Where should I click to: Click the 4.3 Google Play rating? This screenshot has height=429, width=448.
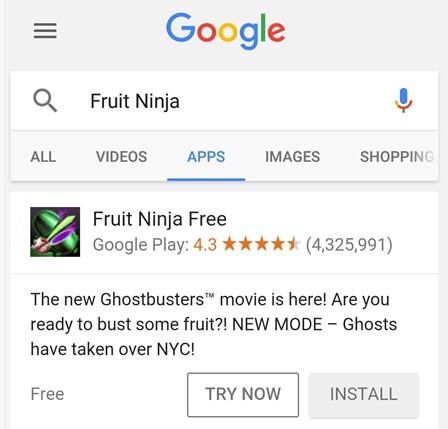[205, 245]
